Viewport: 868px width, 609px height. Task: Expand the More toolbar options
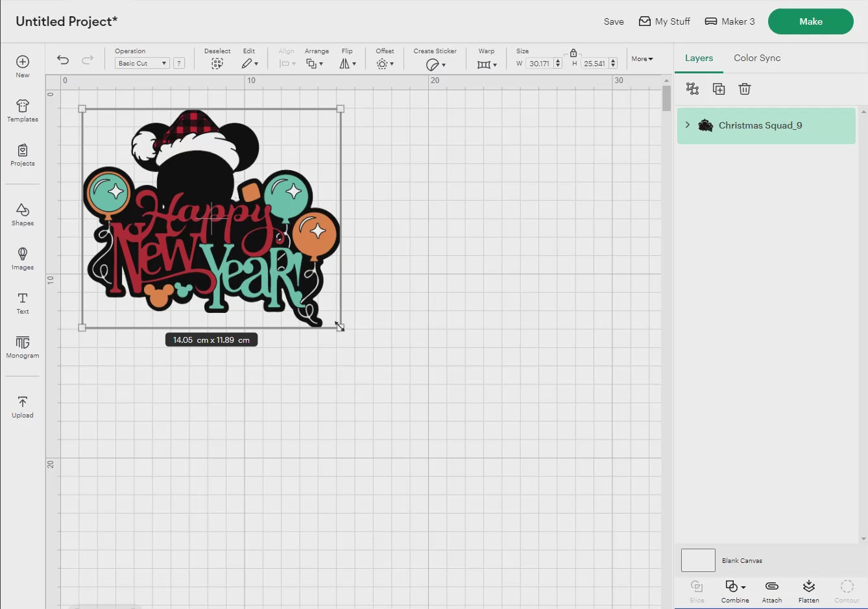[x=642, y=59]
